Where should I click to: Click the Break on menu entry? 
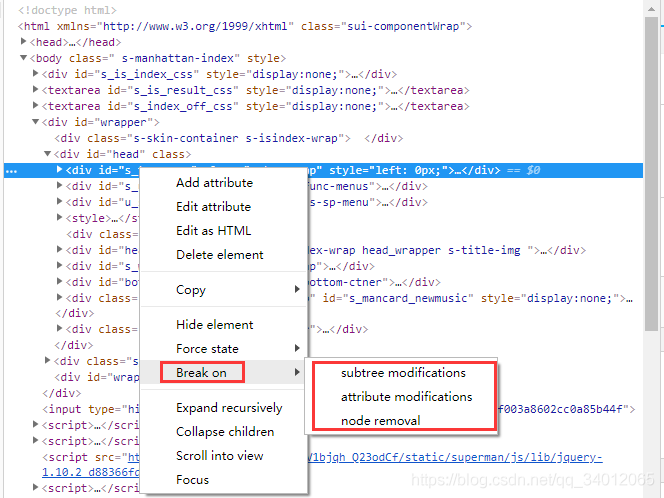[201, 373]
